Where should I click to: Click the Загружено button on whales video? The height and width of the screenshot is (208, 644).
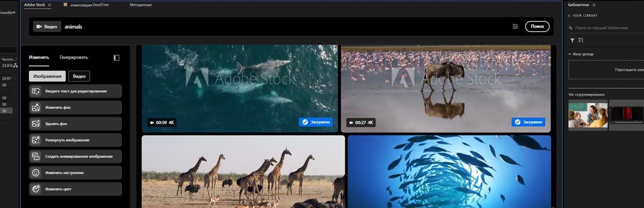click(x=316, y=122)
